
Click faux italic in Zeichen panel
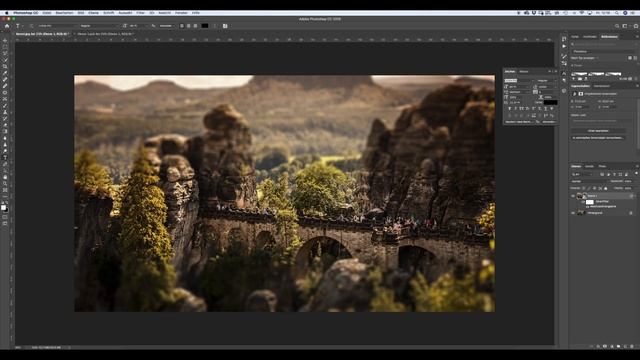(x=516, y=109)
